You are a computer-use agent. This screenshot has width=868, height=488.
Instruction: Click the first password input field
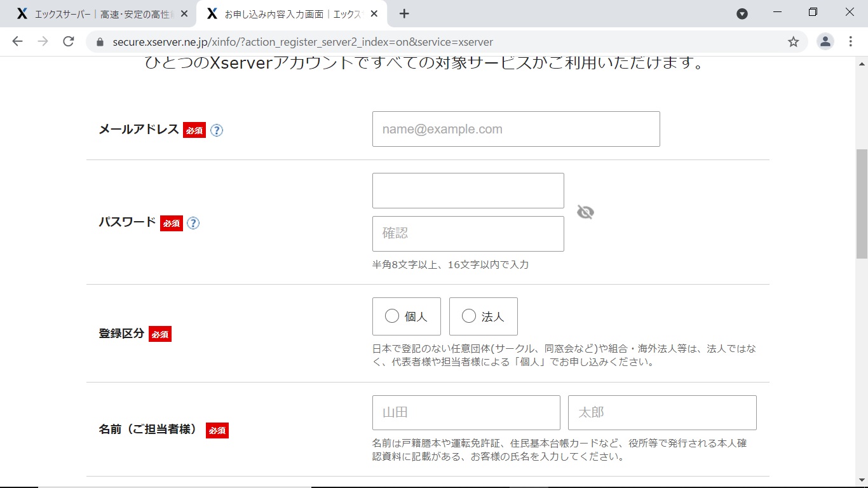coord(468,191)
